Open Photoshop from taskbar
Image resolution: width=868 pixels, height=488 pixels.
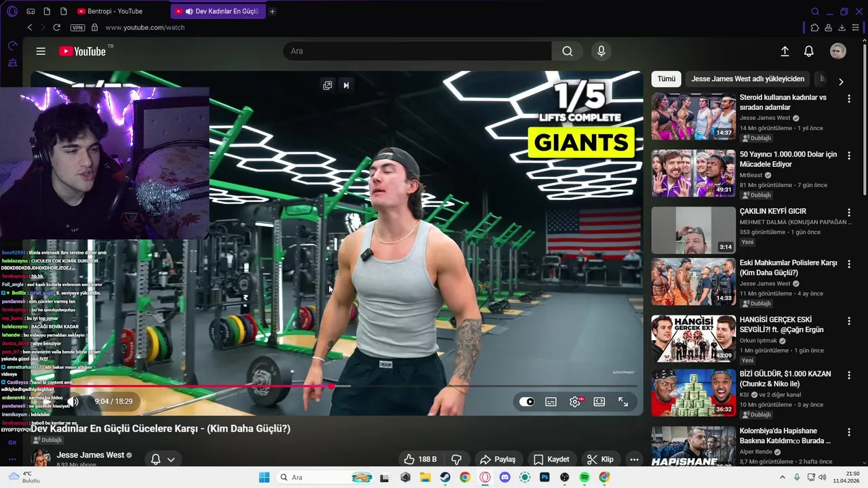[x=545, y=477]
